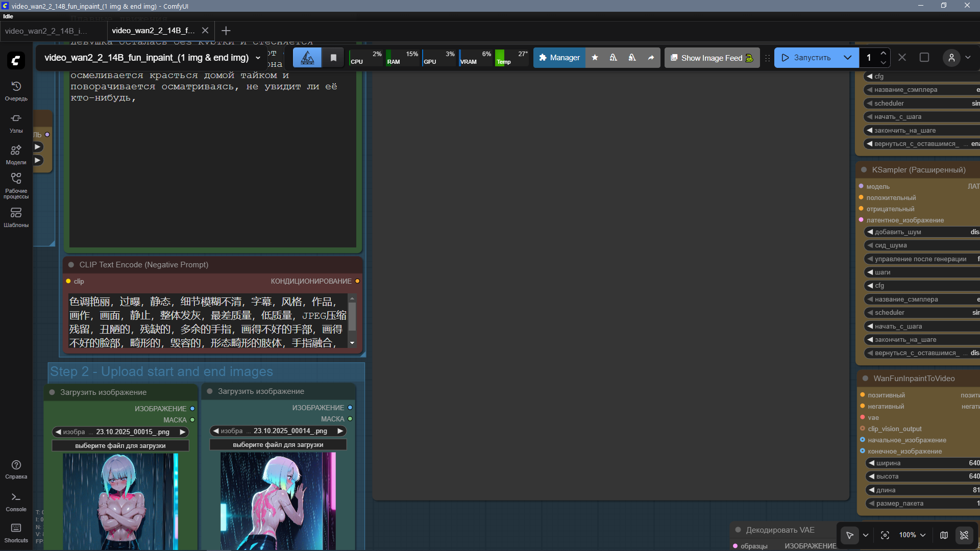Click the Show Image Feed button
Viewport: 980px width, 551px height.
(712, 58)
